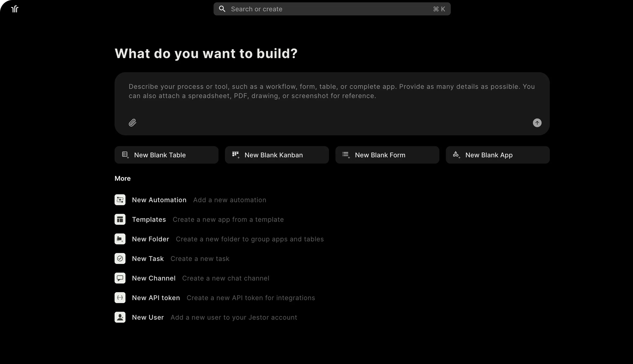Image resolution: width=633 pixels, height=364 pixels.
Task: Click the search magnifier icon
Action: click(x=222, y=9)
